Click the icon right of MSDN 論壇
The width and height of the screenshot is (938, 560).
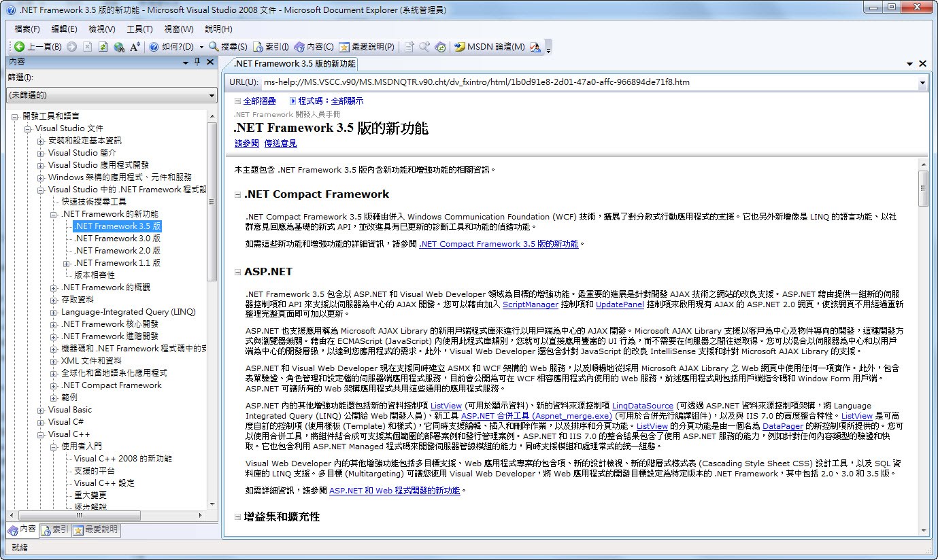[535, 47]
